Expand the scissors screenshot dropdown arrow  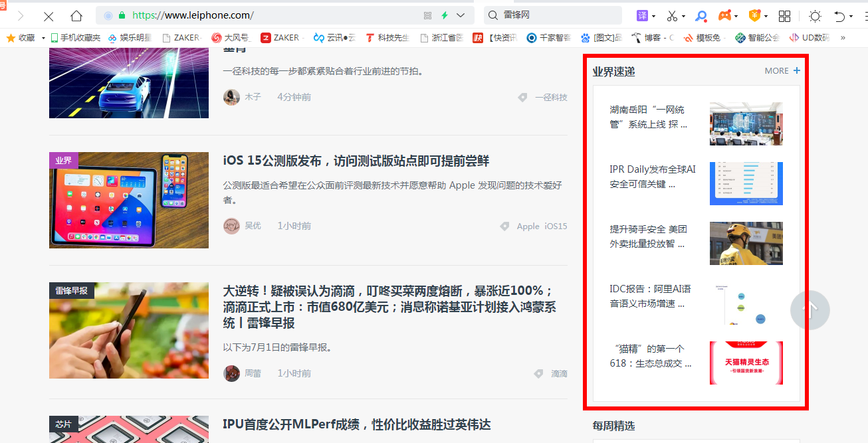[685, 16]
